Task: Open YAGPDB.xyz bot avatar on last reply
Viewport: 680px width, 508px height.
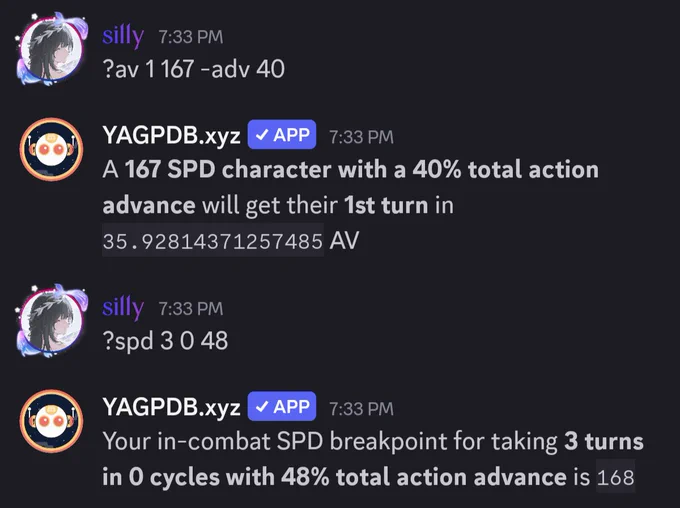Action: point(51,421)
